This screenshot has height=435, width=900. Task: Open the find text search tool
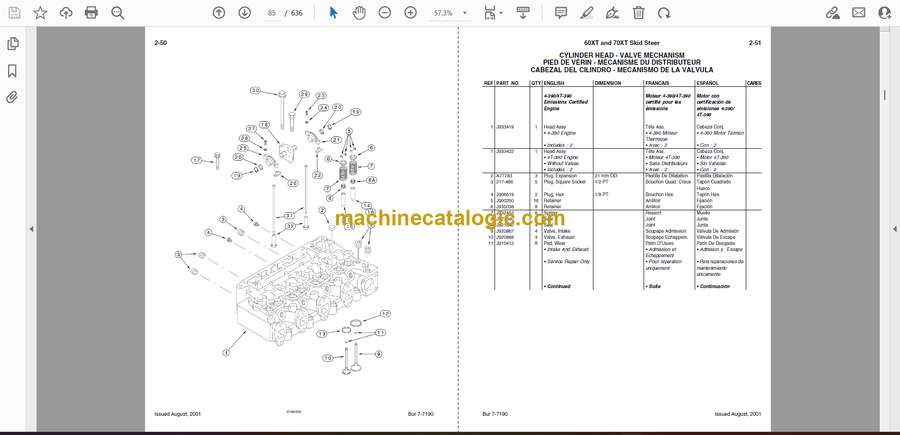click(x=118, y=13)
